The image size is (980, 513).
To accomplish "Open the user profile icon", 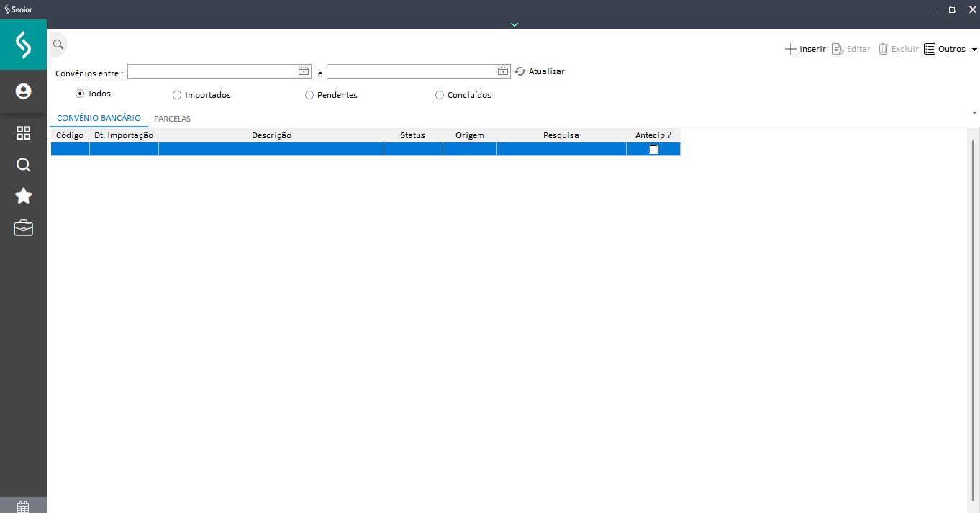I will click(23, 91).
